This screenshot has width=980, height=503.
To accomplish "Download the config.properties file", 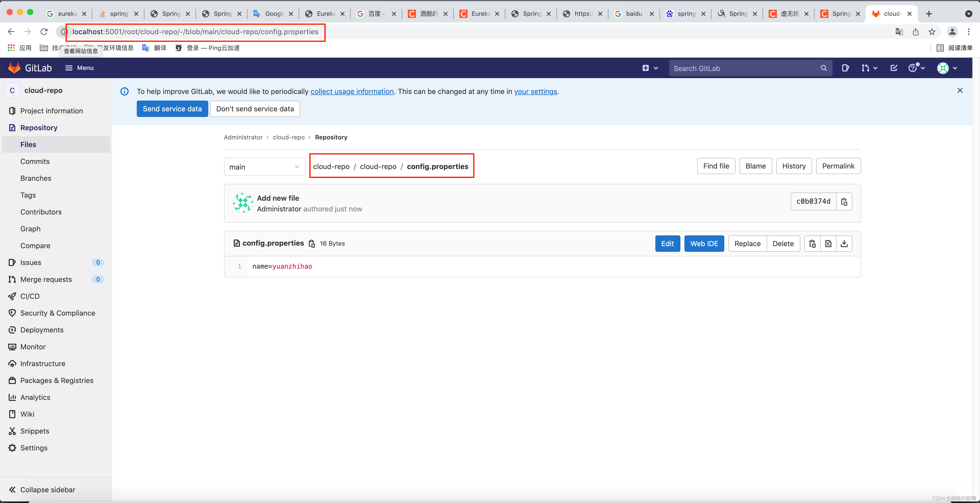I will (844, 244).
